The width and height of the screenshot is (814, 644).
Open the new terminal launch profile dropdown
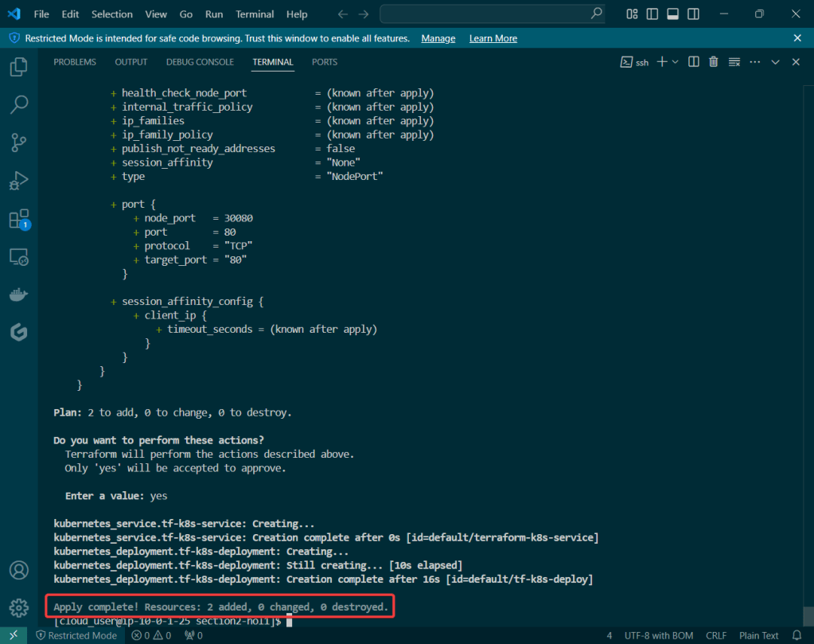676,62
